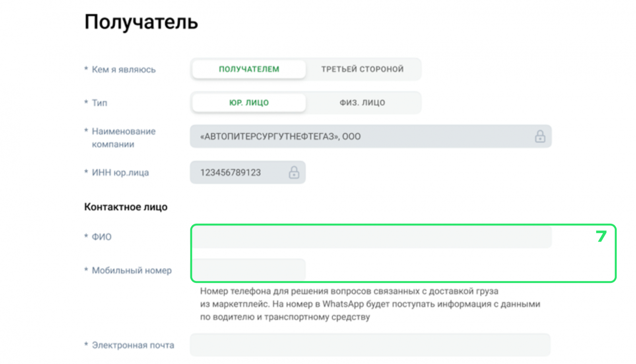636x364 pixels.
Task: Click the Контактное лицо section title
Action: [126, 207]
